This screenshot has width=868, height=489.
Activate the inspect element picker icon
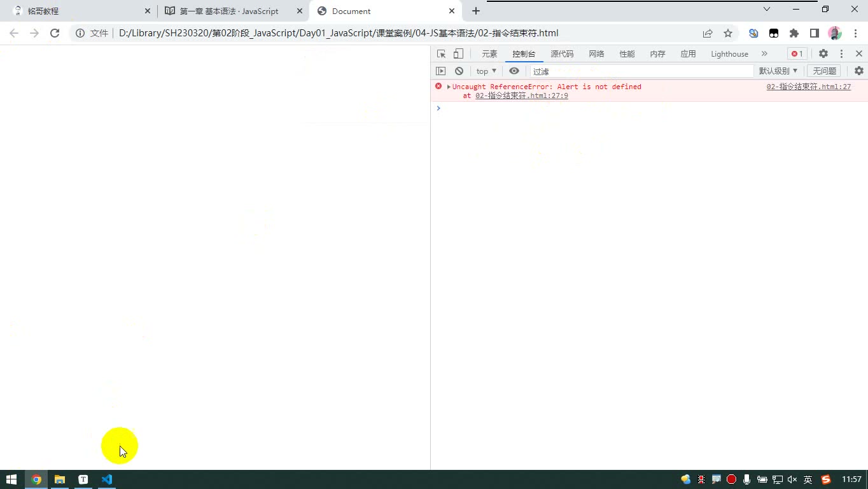tap(441, 54)
